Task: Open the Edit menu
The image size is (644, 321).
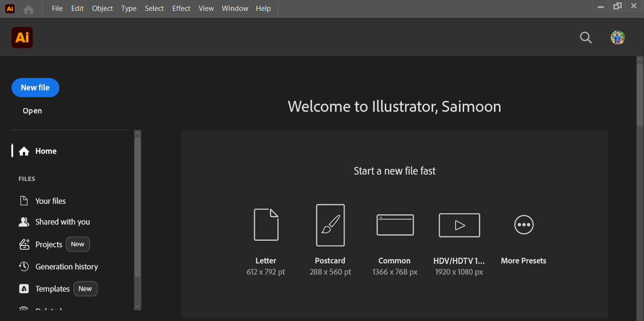Action: point(77,8)
